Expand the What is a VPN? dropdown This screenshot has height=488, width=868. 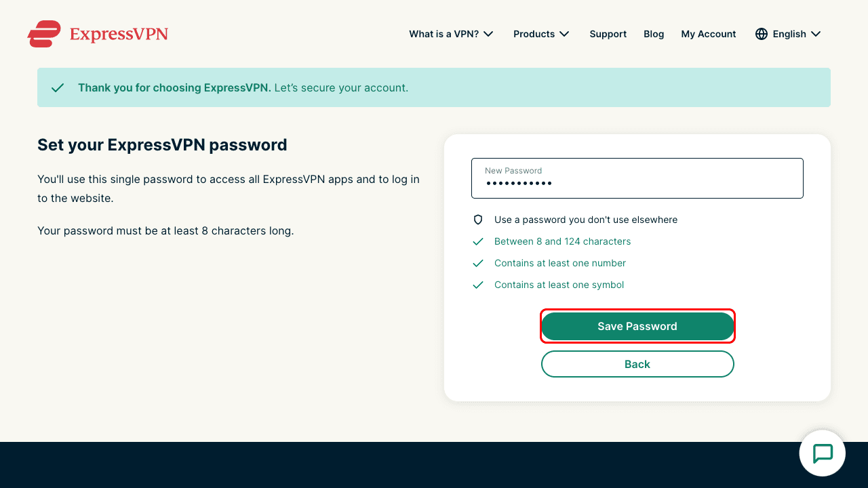point(450,34)
